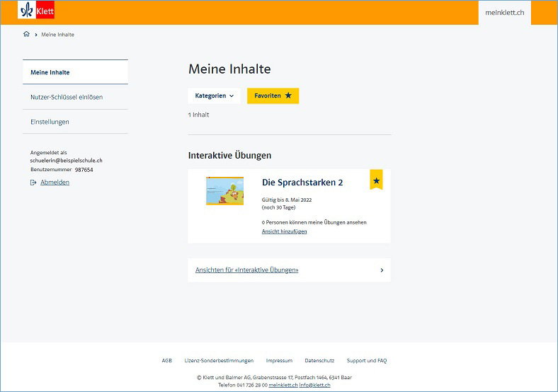Image resolution: width=558 pixels, height=392 pixels.
Task: Click the Klett logo
Action: [36, 11]
